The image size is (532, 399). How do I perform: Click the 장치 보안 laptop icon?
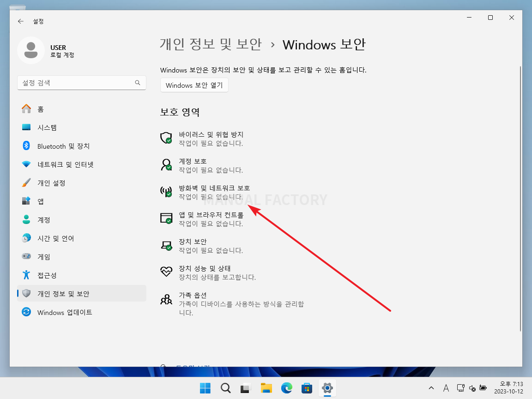coord(166,245)
